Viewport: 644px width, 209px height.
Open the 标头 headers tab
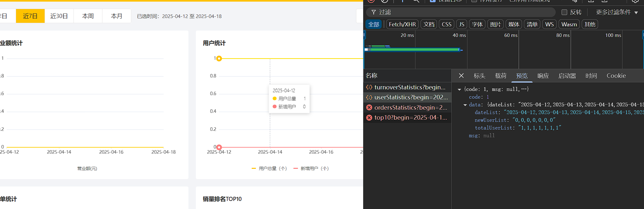(x=479, y=76)
